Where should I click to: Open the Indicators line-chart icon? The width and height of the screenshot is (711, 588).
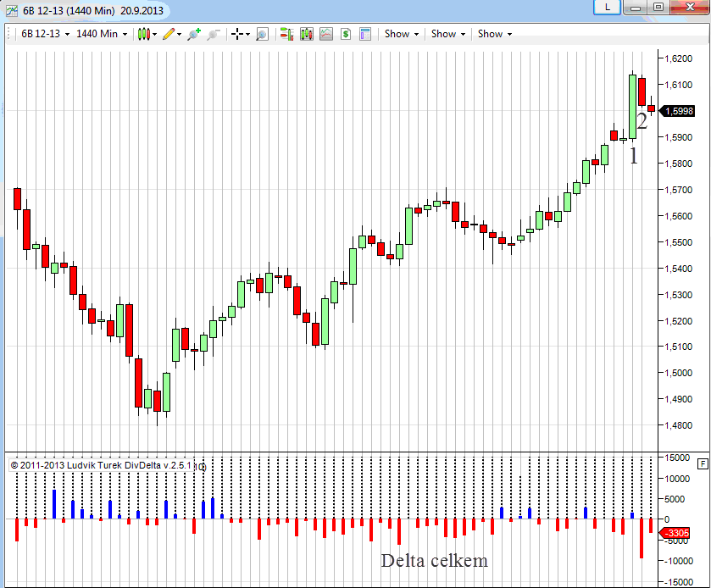pyautogui.click(x=326, y=34)
